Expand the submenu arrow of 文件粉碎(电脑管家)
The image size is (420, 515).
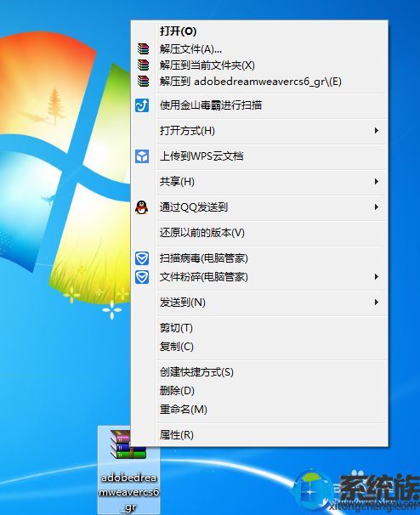click(377, 277)
